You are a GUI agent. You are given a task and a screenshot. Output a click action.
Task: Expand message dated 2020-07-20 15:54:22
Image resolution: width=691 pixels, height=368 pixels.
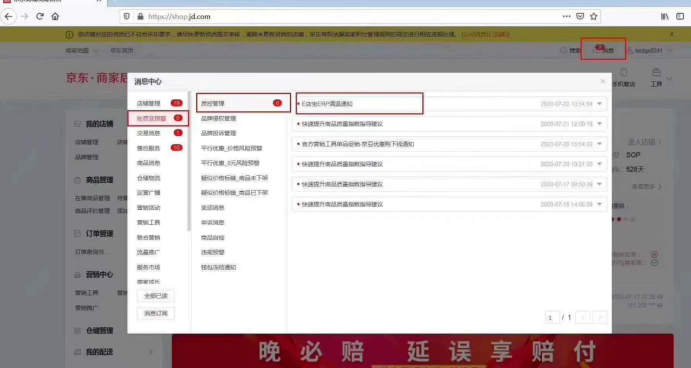tap(599, 144)
